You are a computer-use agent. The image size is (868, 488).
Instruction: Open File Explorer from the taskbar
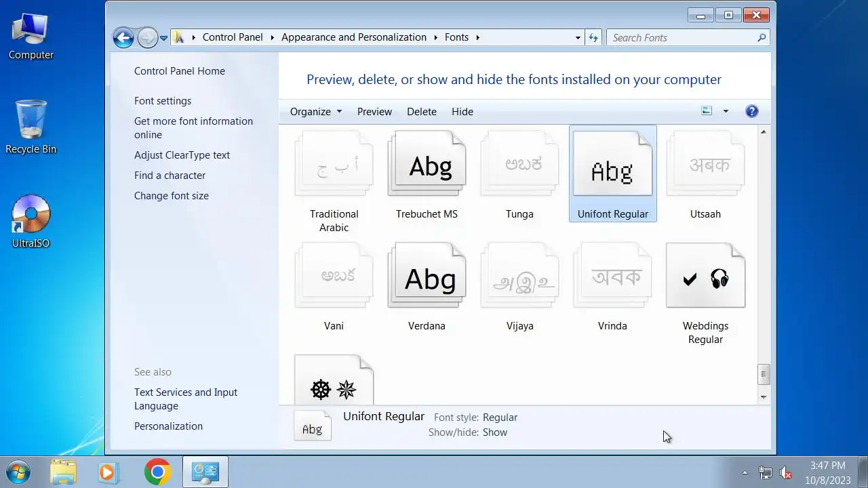(64, 472)
